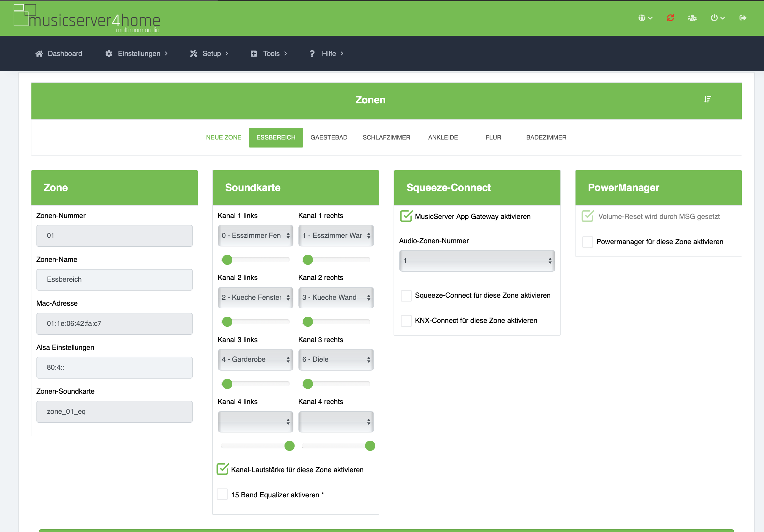Click the logout arrow icon
Screen dimensions: 764x532
pyautogui.click(x=743, y=18)
